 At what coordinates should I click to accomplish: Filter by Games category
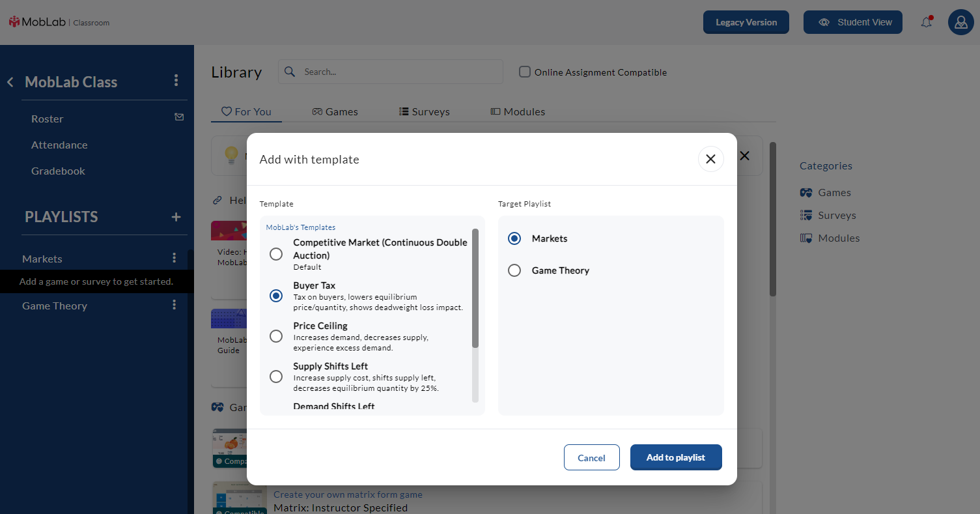(x=825, y=192)
